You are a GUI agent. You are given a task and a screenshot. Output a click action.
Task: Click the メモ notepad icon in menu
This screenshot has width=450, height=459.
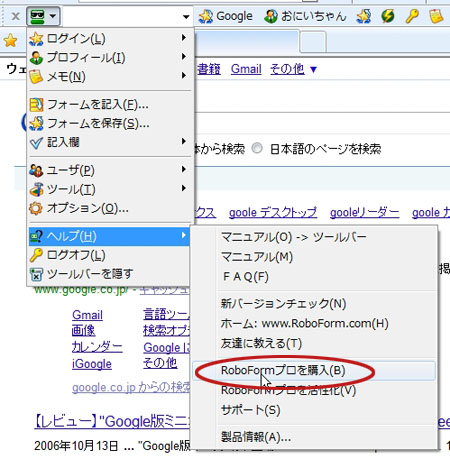tap(36, 77)
